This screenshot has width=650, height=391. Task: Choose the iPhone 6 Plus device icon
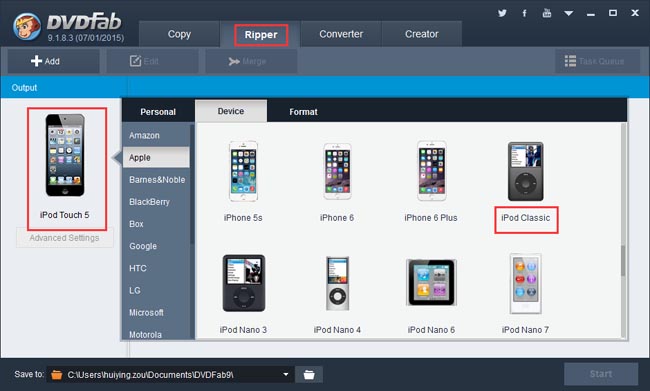tap(431, 171)
